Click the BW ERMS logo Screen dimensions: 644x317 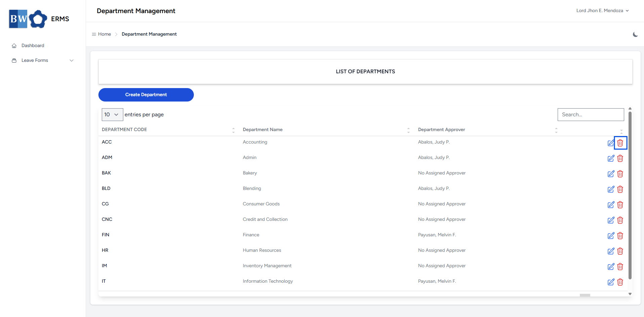click(x=39, y=19)
